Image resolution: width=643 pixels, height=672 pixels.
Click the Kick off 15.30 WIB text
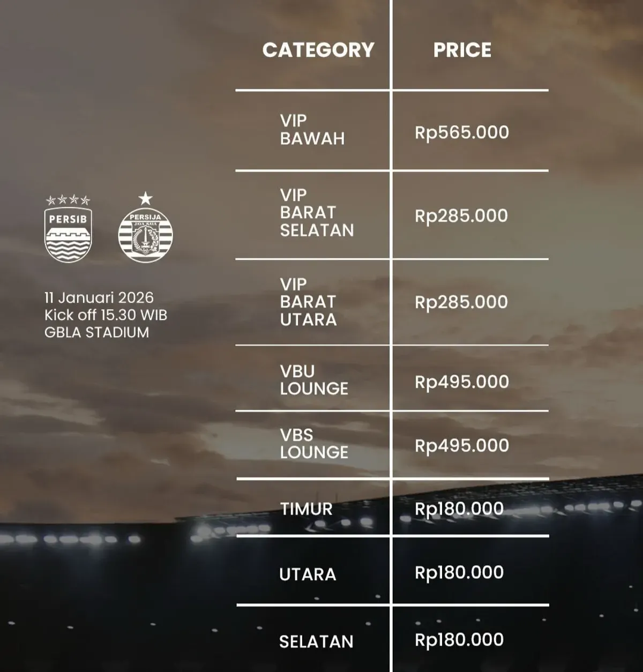106,315
